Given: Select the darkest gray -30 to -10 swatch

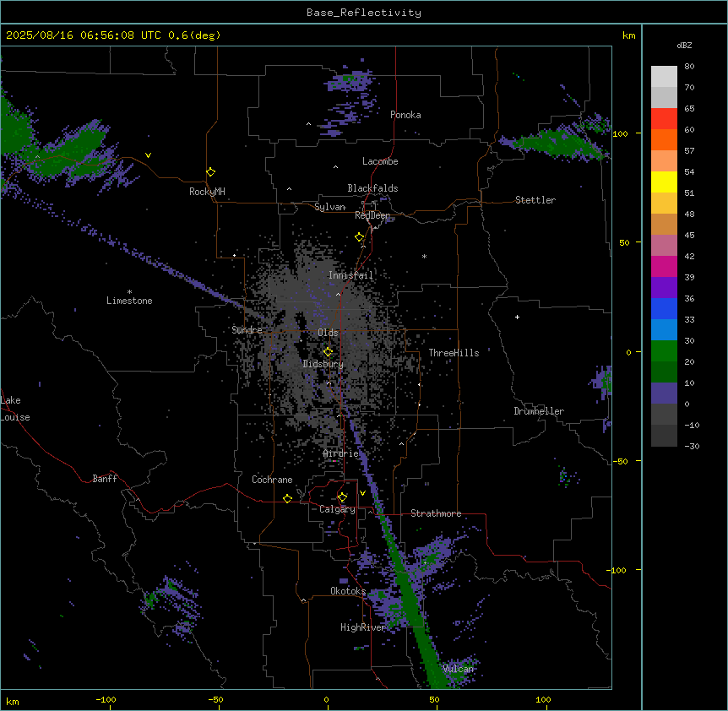Looking at the screenshot, I should tap(664, 436).
